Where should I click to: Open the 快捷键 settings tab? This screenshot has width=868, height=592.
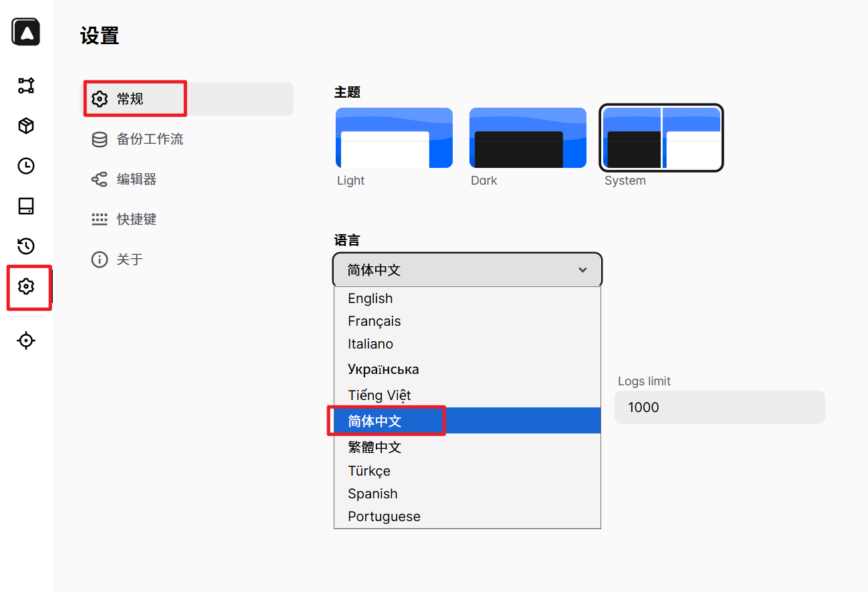pos(136,219)
